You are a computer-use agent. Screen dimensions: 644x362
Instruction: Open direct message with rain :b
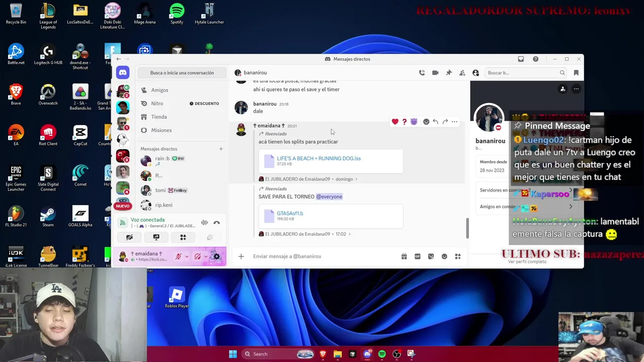click(x=182, y=161)
